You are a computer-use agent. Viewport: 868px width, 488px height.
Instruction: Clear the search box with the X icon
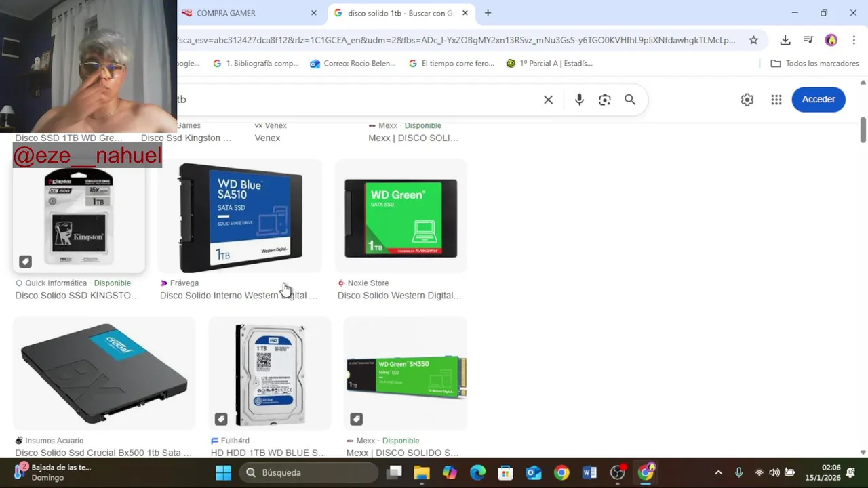(548, 100)
